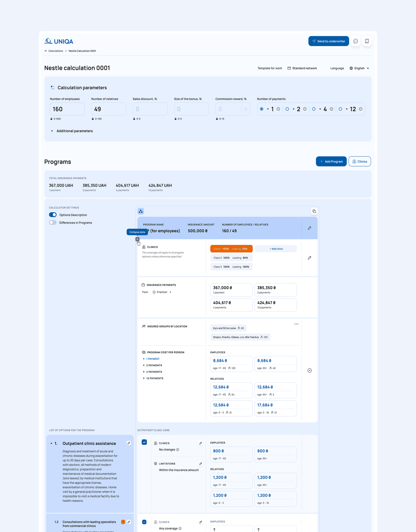Viewport: 416px width, 532px height.
Task: Click the three-stars program badge icon
Action: 141,211
